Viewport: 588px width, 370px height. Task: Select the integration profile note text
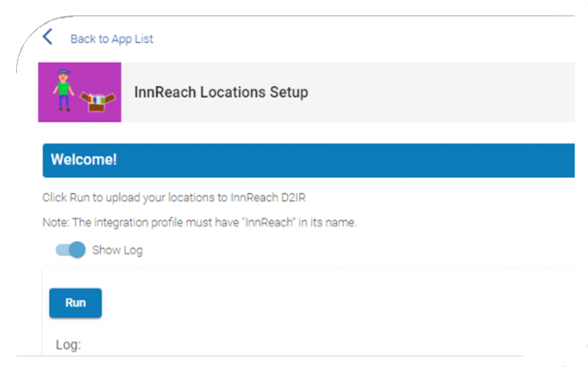tap(199, 223)
